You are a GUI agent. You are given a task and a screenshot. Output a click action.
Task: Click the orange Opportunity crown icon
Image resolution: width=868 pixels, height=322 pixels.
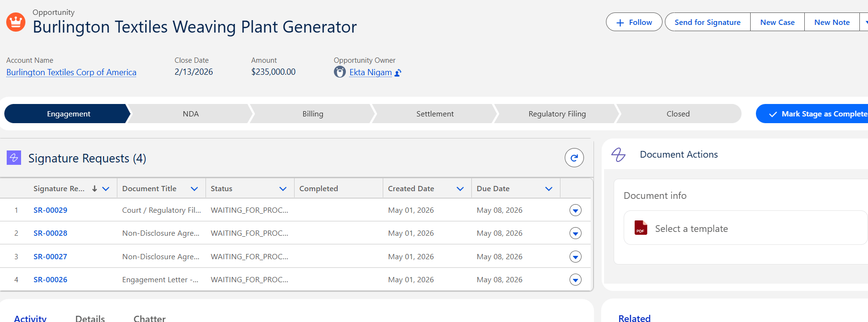coord(16,22)
